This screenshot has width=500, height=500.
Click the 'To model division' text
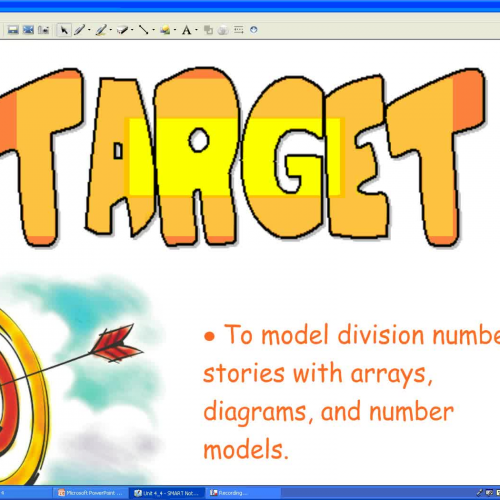[x=323, y=335]
